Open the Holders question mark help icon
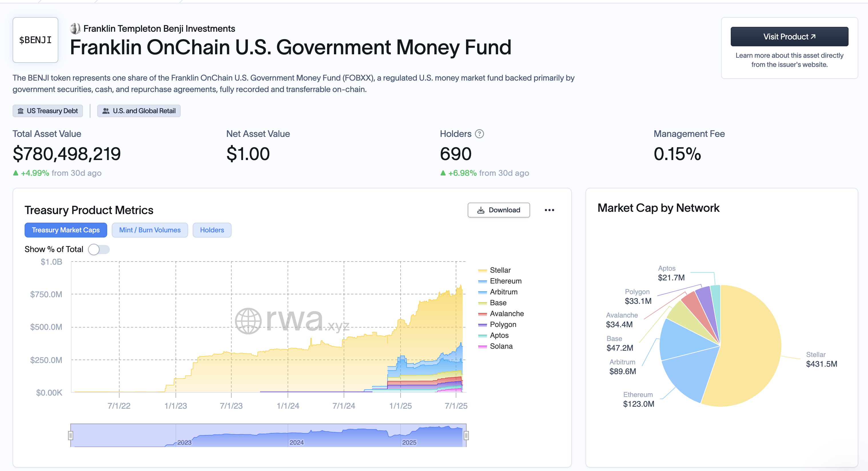Viewport: 868px width, 471px height. point(480,134)
